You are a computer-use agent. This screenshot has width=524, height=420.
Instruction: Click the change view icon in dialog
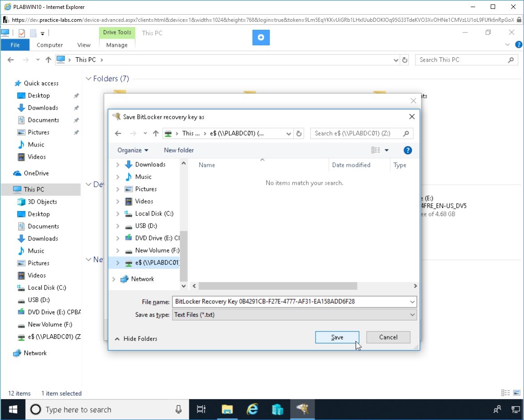(376, 150)
